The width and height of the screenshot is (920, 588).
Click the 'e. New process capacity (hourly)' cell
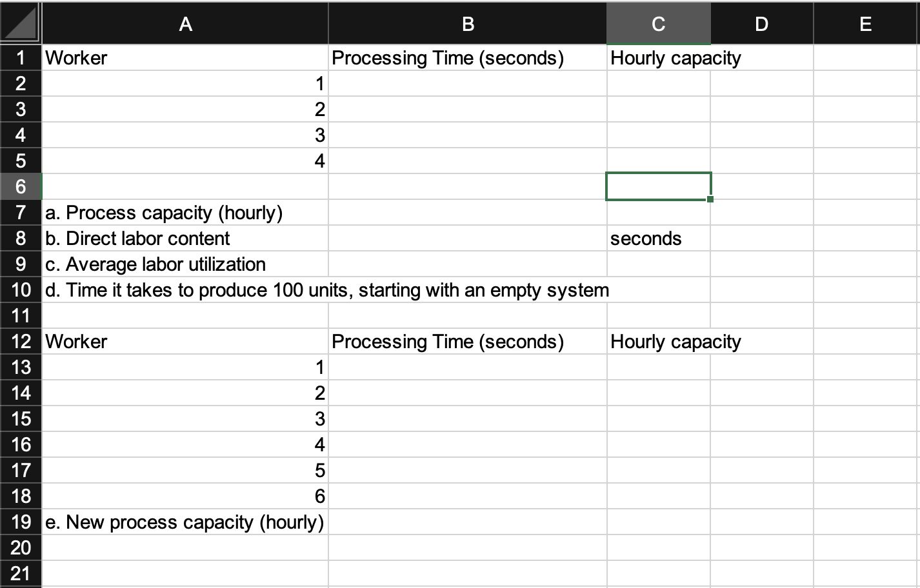point(186,522)
